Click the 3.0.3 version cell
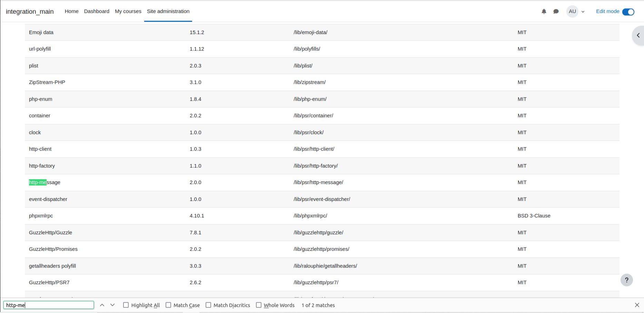 click(196, 266)
